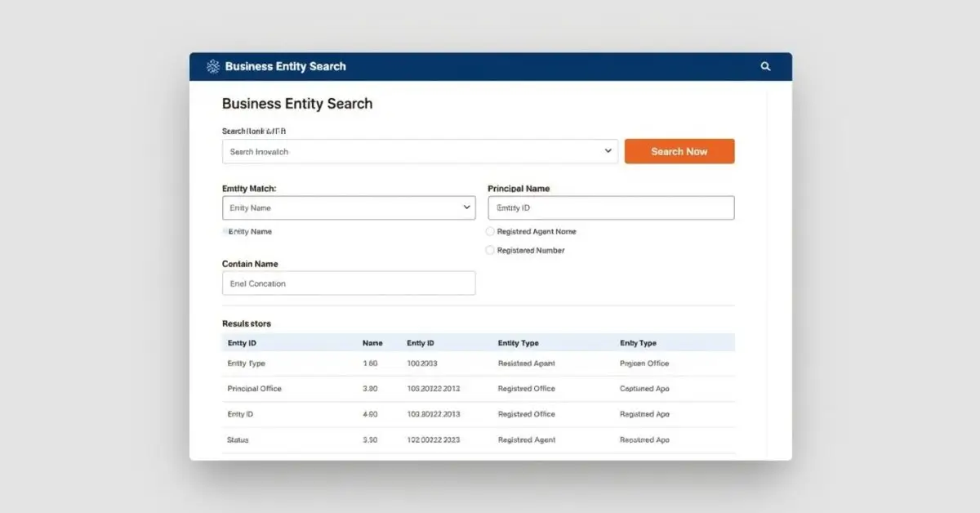The width and height of the screenshot is (980, 513).
Task: Click the Enel Concation input under Contain Name
Action: point(349,283)
